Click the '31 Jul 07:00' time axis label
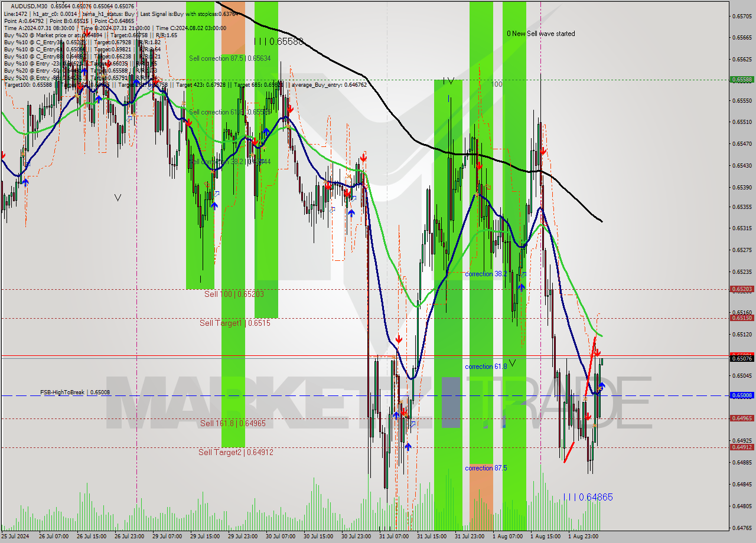The height and width of the screenshot is (543, 756). [394, 537]
